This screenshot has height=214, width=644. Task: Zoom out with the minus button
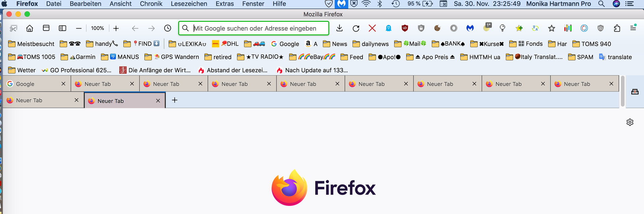(x=79, y=28)
